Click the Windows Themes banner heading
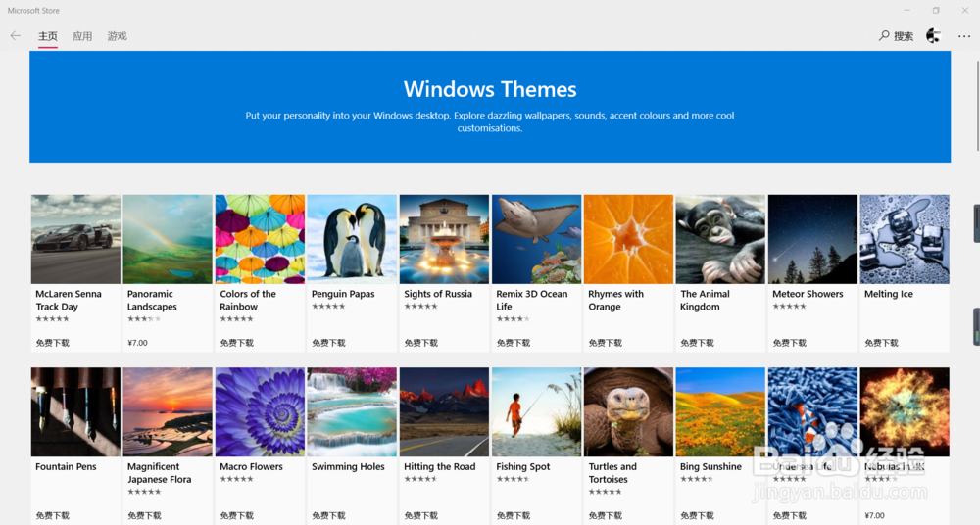The height and width of the screenshot is (525, 980). pos(490,89)
